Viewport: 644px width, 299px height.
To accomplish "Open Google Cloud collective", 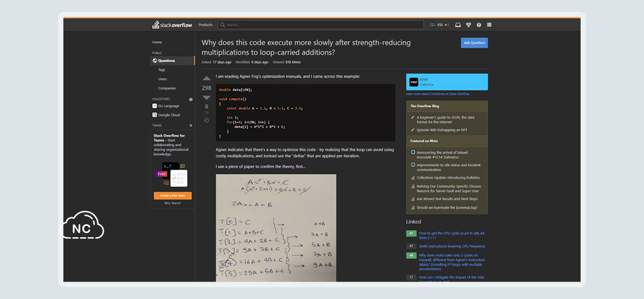I will pyautogui.click(x=169, y=115).
